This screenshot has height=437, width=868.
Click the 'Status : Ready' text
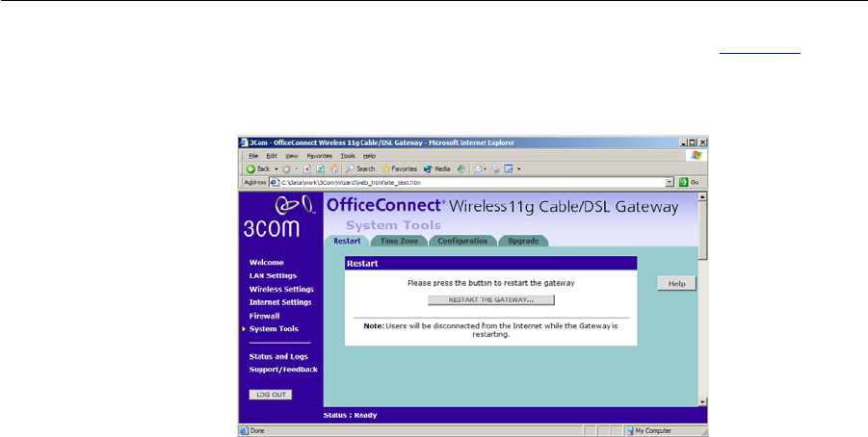point(350,415)
